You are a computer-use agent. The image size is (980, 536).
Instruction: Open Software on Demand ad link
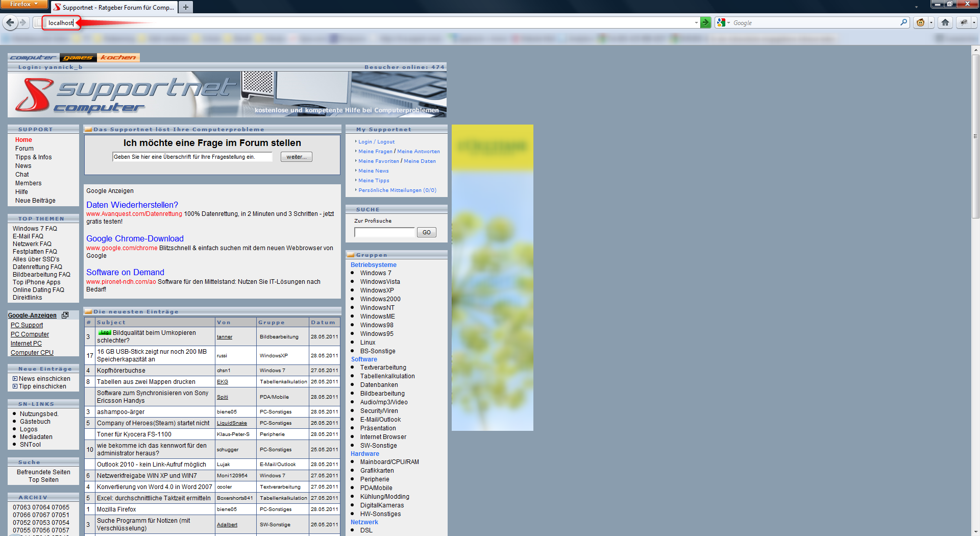125,272
